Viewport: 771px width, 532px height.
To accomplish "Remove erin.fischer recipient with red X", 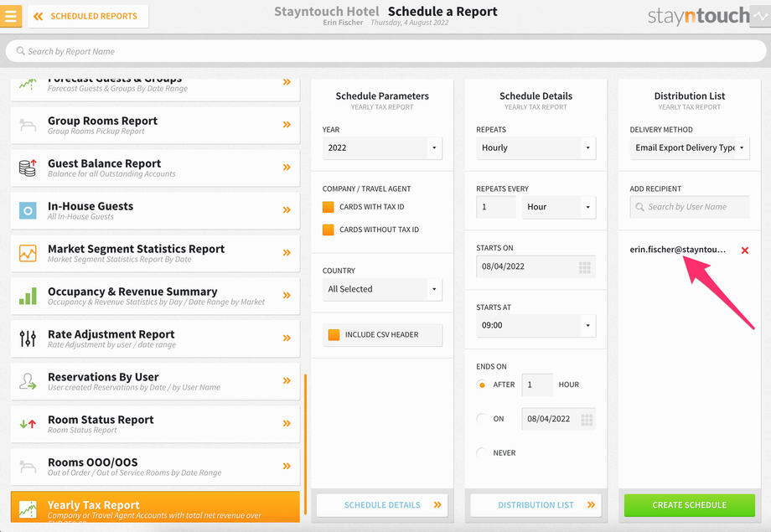I will tap(745, 251).
